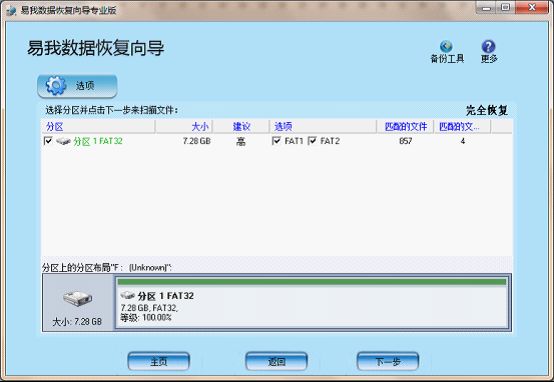This screenshot has width=554, height=382.
Task: Toggle the FAT1 checkbox
Action: click(276, 141)
